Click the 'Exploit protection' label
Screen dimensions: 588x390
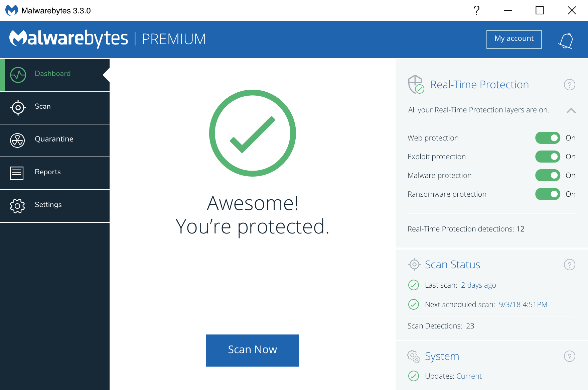click(x=437, y=157)
